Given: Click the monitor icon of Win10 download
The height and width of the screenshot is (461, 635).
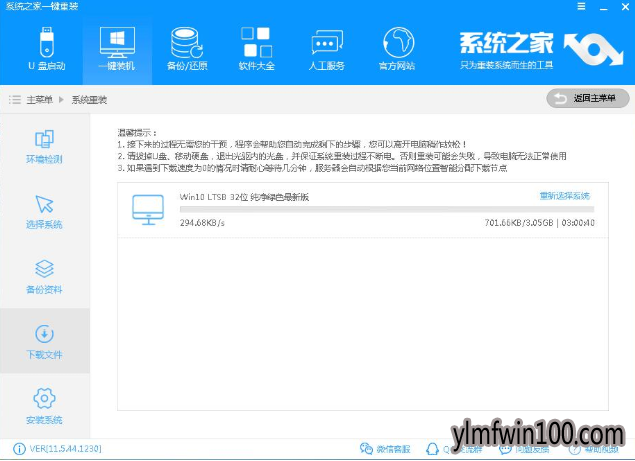Looking at the screenshot, I should coord(148,209).
